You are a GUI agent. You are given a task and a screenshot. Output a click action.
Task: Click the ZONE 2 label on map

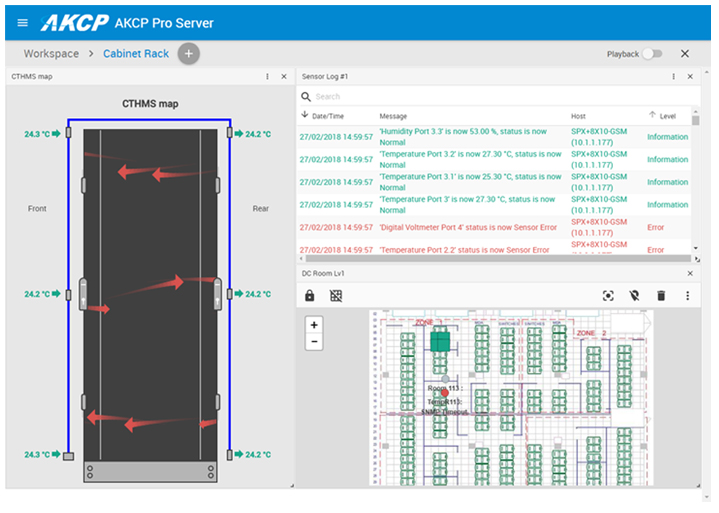(x=591, y=333)
